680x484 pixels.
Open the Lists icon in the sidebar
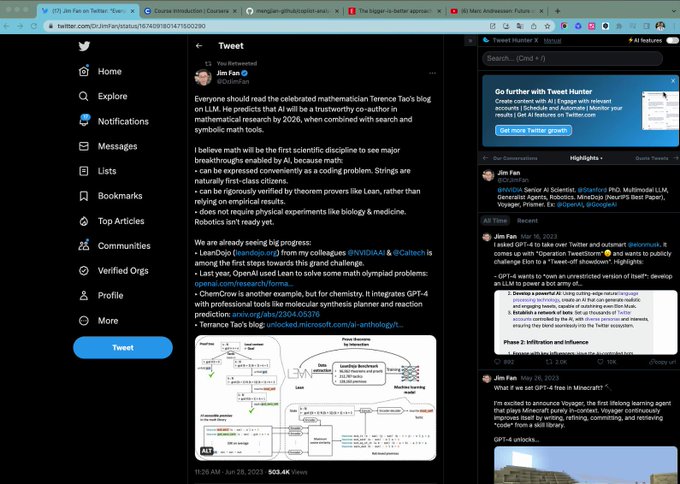[x=84, y=171]
